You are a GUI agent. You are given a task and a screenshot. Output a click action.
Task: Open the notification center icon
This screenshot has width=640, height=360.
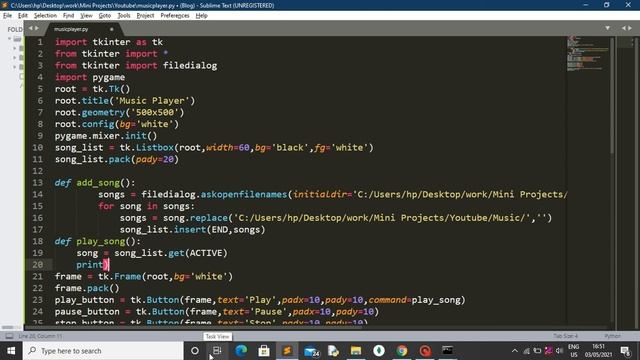625,351
